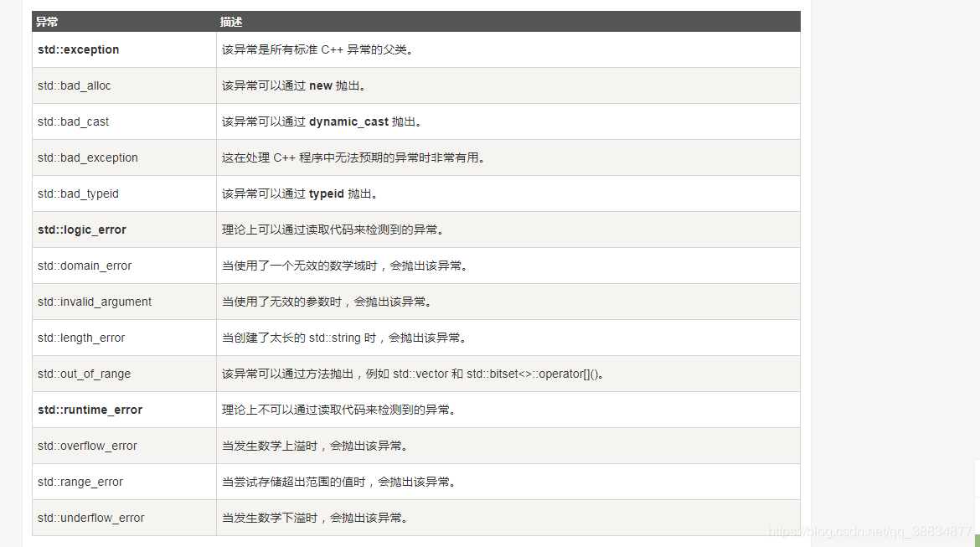980x547 pixels.
Task: Click the std::range_error cell
Action: pos(80,482)
